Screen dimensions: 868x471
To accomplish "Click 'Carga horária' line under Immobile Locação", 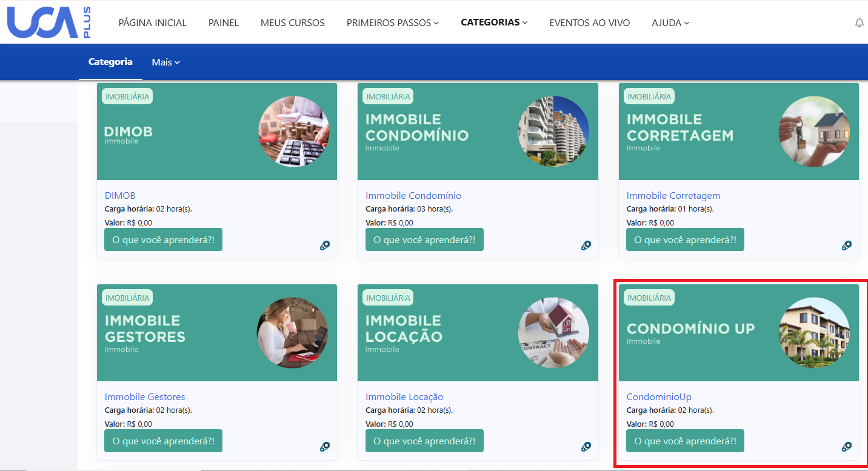I will (x=409, y=410).
